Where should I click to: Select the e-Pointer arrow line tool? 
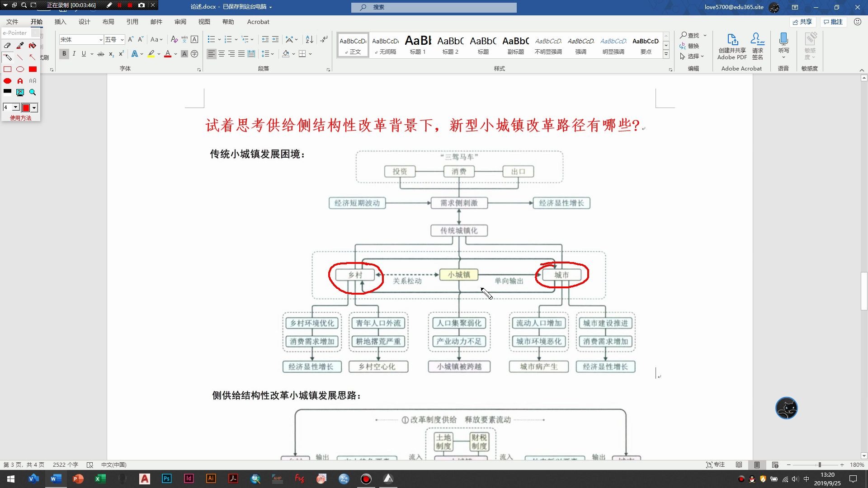pos(33,57)
